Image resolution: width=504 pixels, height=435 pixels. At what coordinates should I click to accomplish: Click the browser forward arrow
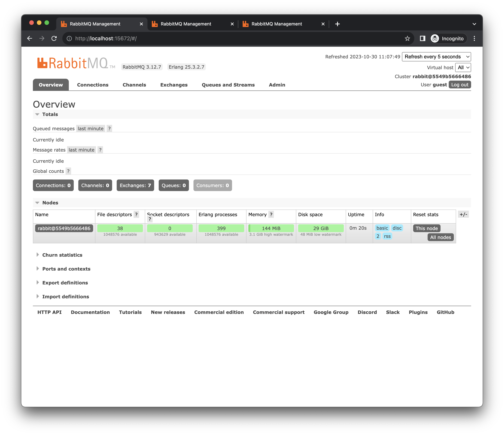[42, 38]
